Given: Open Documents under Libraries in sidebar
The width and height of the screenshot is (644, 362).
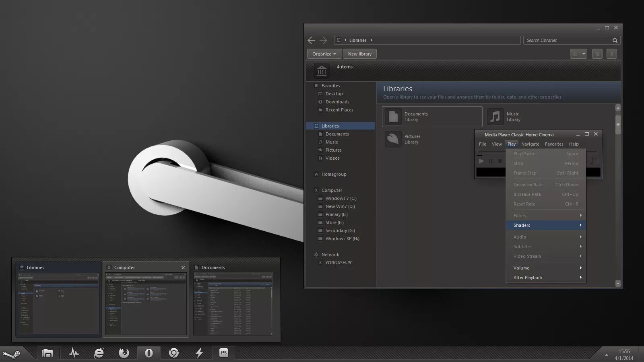Looking at the screenshot, I should point(337,134).
